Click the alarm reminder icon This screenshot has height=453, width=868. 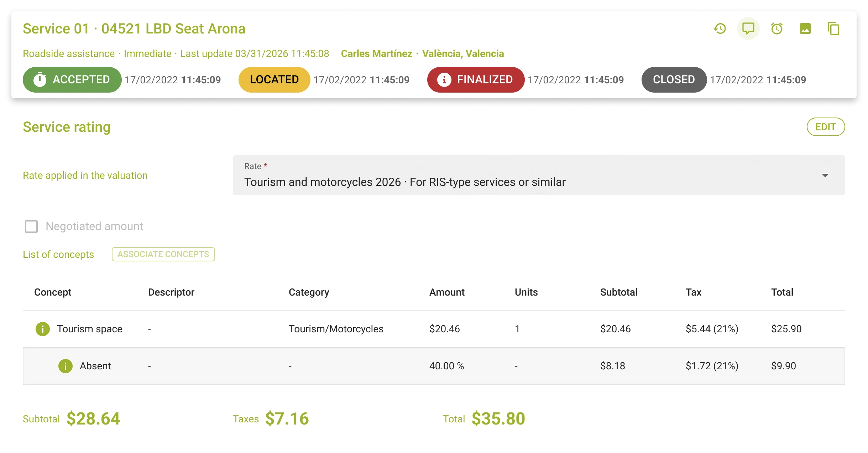pos(777,28)
